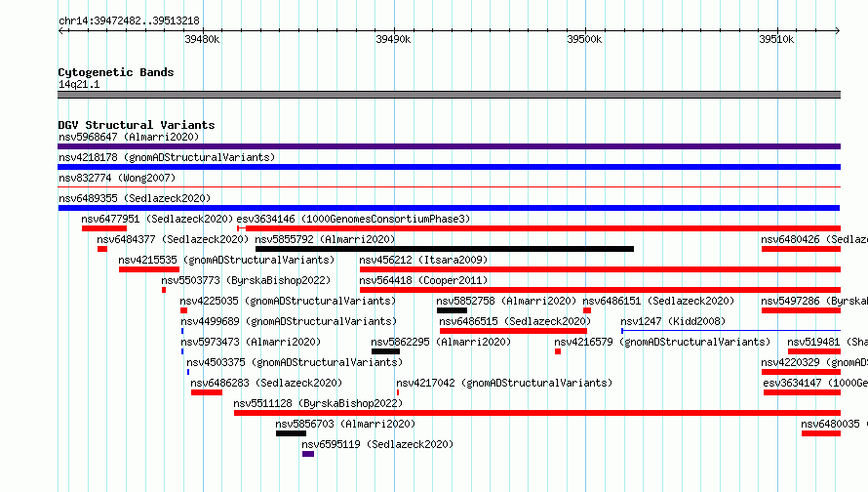Select the red bar under nsv6477951
868x492 pixels.
pyautogui.click(x=104, y=228)
